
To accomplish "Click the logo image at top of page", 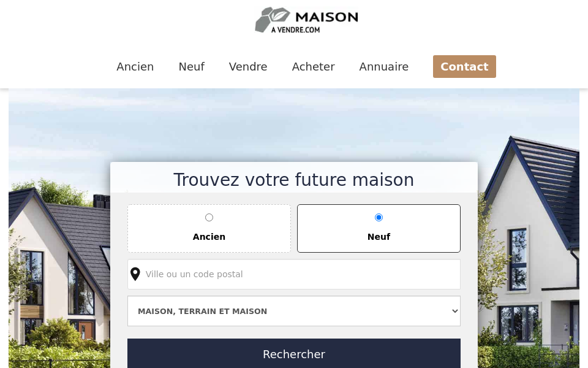I will click(x=306, y=20).
